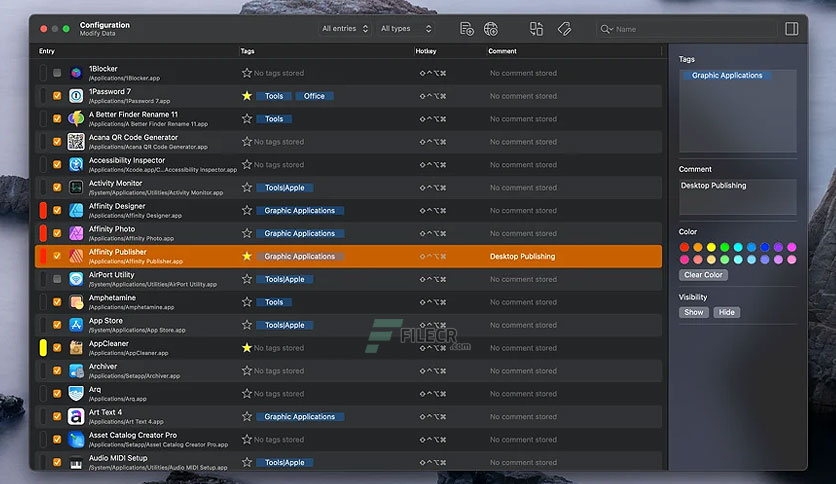The width and height of the screenshot is (836, 484).
Task: Enable the AirPort Utility checkbox
Action: tap(57, 279)
